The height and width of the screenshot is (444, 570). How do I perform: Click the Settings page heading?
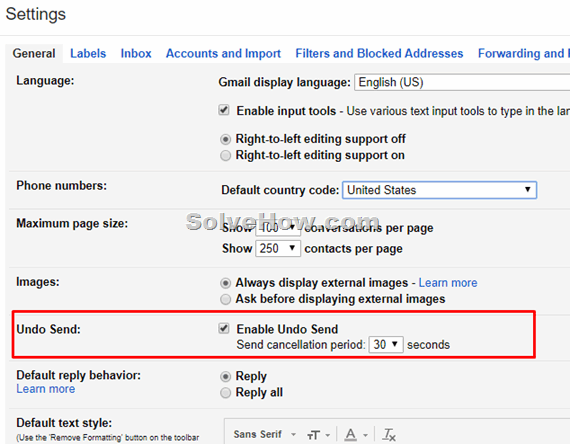coord(36,15)
